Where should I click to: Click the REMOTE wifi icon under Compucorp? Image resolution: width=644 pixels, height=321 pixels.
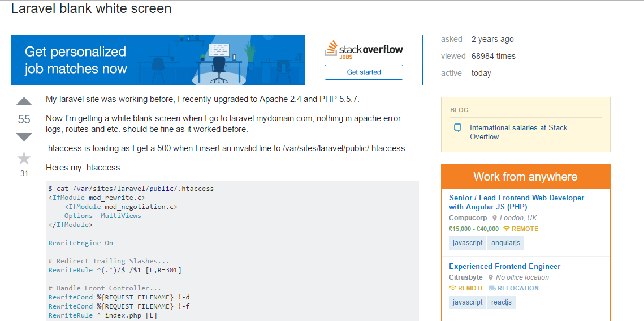[507, 229]
